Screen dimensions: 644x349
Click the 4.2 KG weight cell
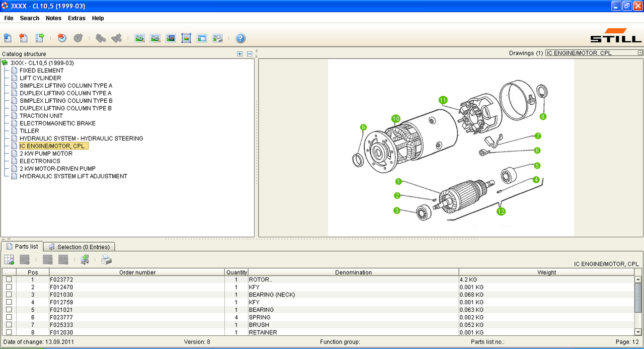(546, 280)
